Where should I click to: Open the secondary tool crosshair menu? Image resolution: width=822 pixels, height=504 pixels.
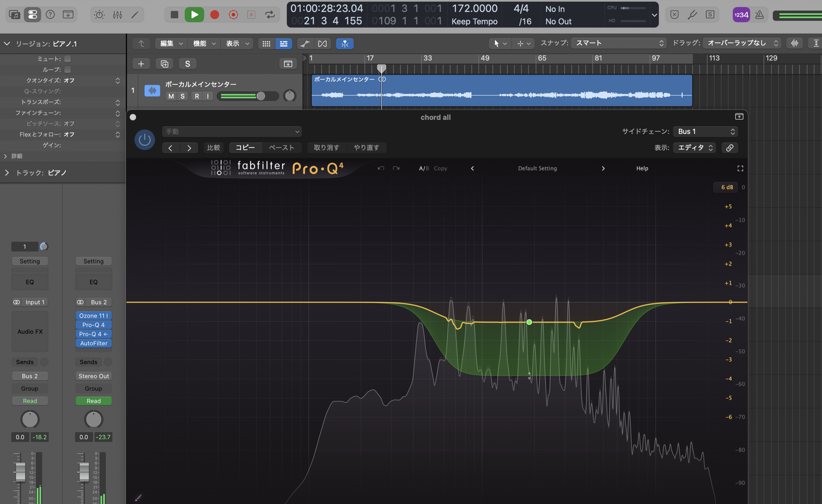[x=523, y=44]
